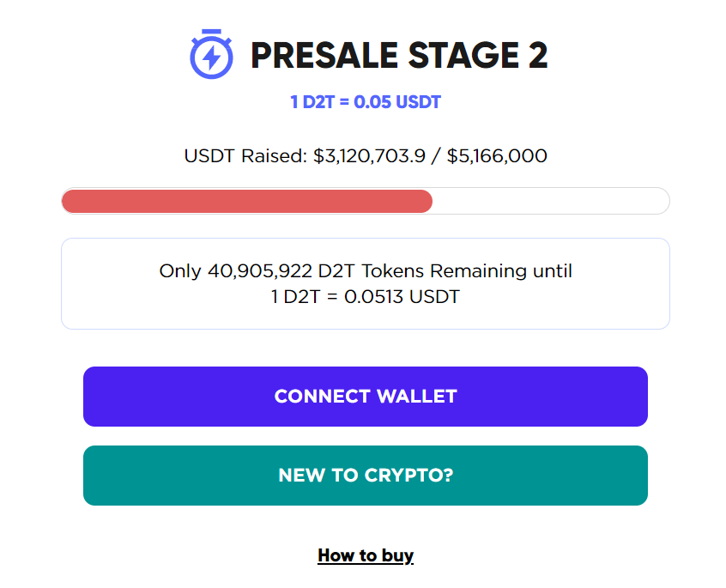Viewport: 726px width, 588px height.
Task: Click the 0.0513 USDT next price text
Action: [x=402, y=297]
